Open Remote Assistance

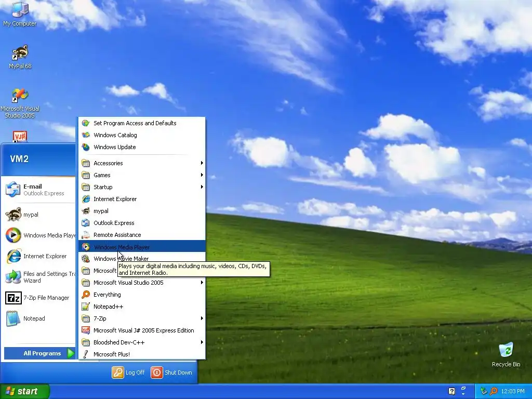coord(142,235)
